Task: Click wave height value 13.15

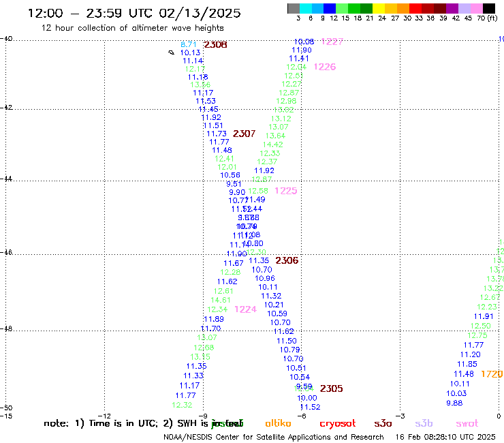Action: pyautogui.click(x=200, y=356)
